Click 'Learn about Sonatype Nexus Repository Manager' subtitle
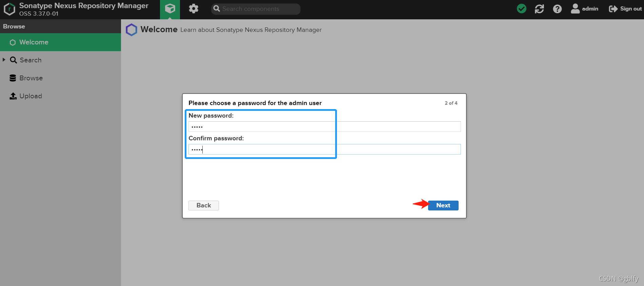This screenshot has height=286, width=644. (251, 30)
